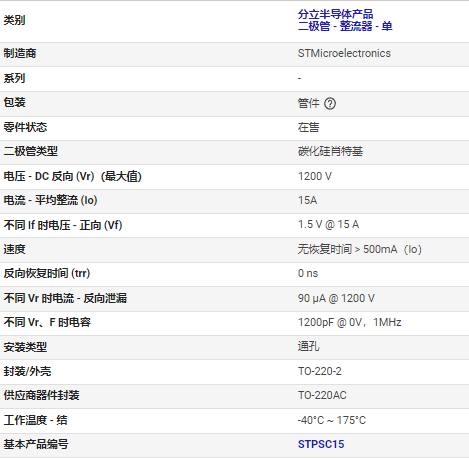Click the 碳化硅肖特基 diode type value
469x458 pixels.
[330, 151]
